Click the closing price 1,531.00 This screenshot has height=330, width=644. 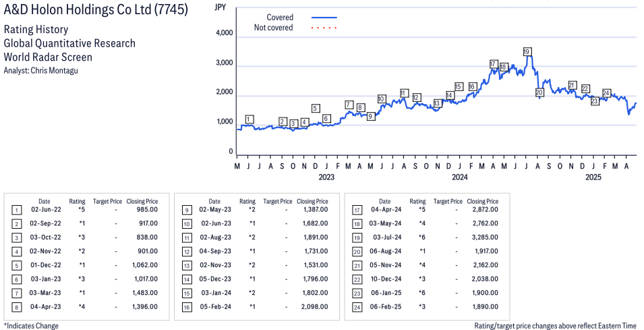(316, 265)
